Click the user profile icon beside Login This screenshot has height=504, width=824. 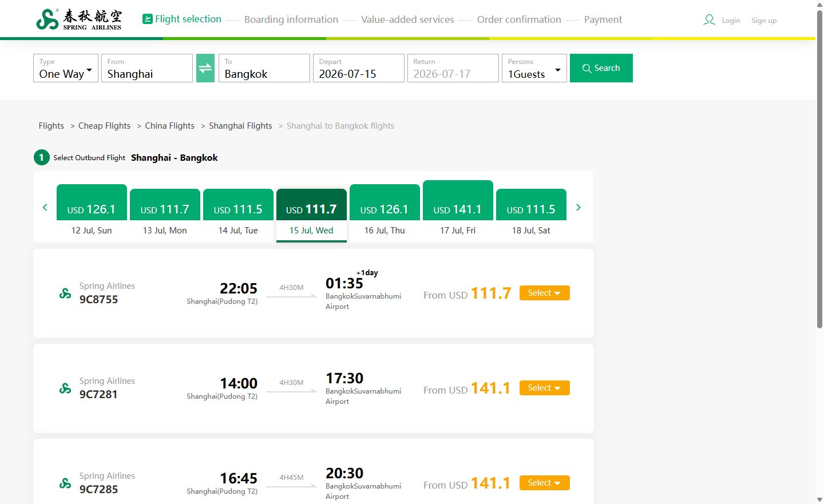coord(709,20)
